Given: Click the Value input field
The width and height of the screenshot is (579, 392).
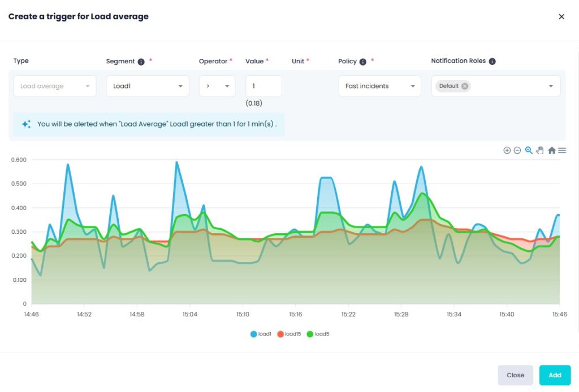Looking at the screenshot, I should click(263, 86).
